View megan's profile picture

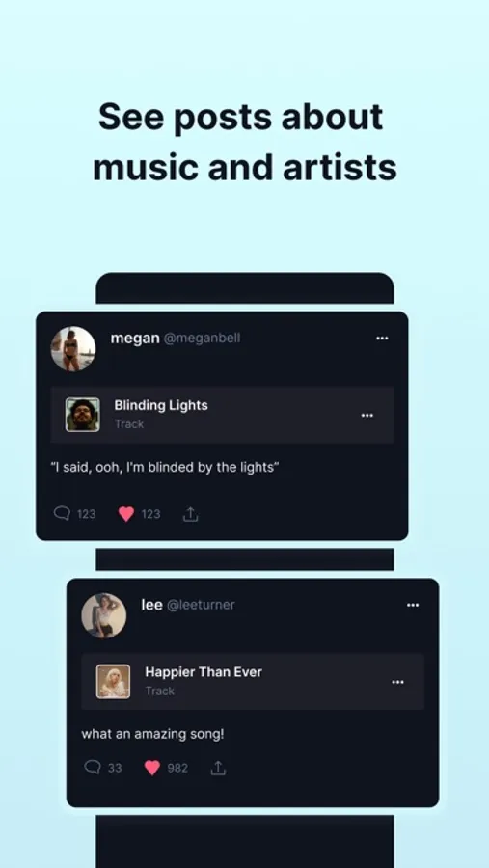pos(73,349)
